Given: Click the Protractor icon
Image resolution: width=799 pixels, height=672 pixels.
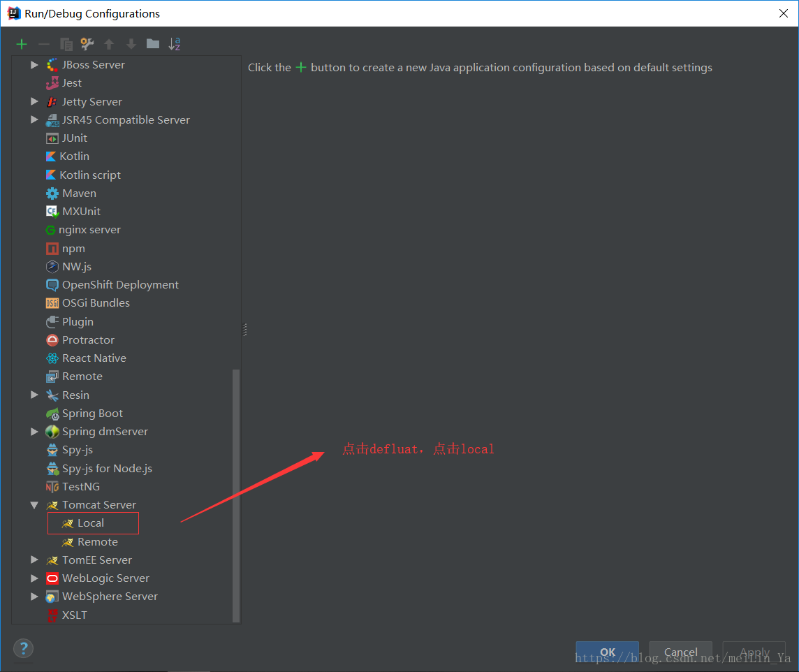Looking at the screenshot, I should [x=52, y=339].
